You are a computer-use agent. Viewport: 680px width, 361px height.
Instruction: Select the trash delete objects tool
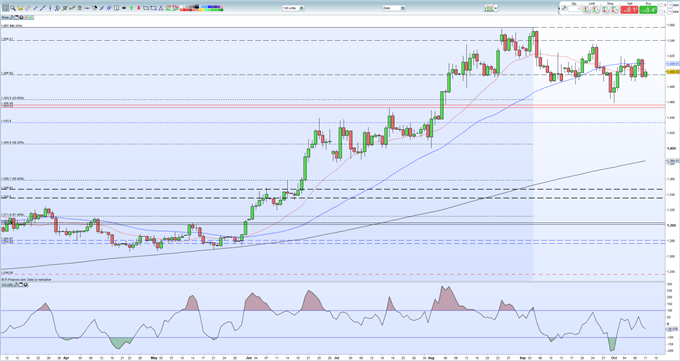pyautogui.click(x=79, y=8)
